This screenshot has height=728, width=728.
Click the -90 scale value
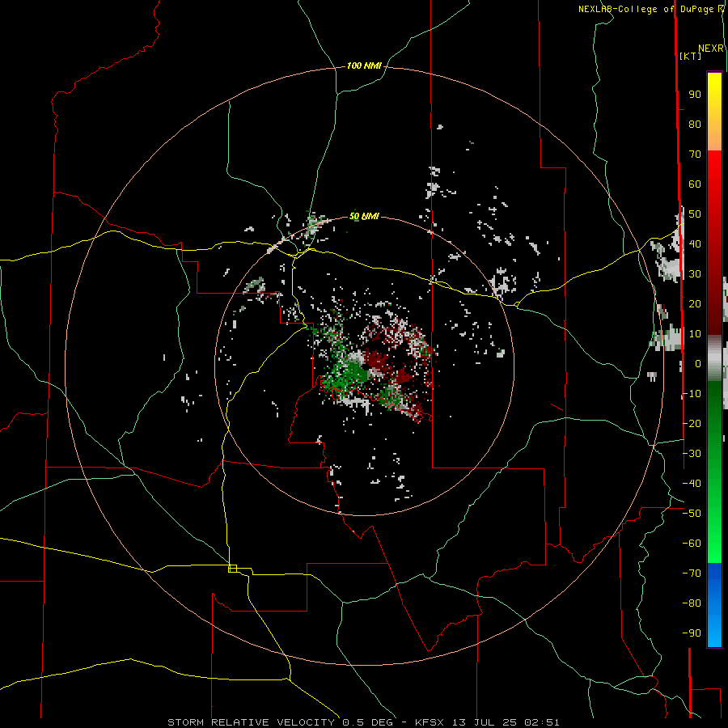coord(692,633)
